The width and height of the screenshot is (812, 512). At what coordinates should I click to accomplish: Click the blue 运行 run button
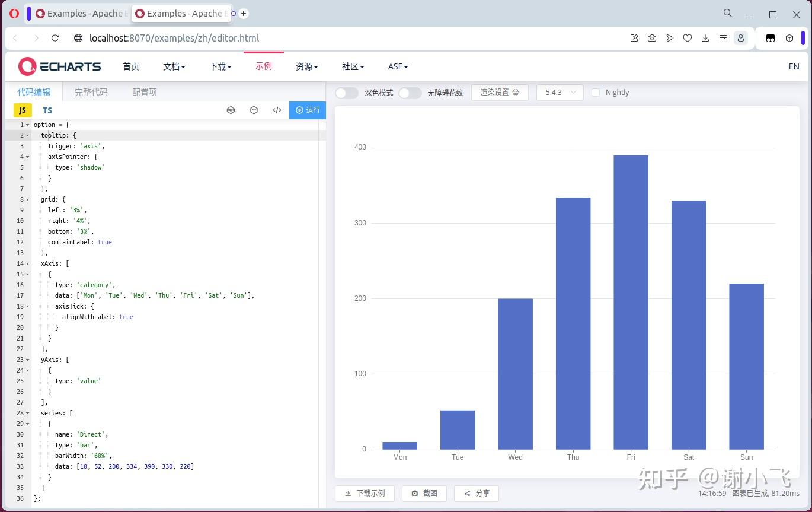point(307,110)
